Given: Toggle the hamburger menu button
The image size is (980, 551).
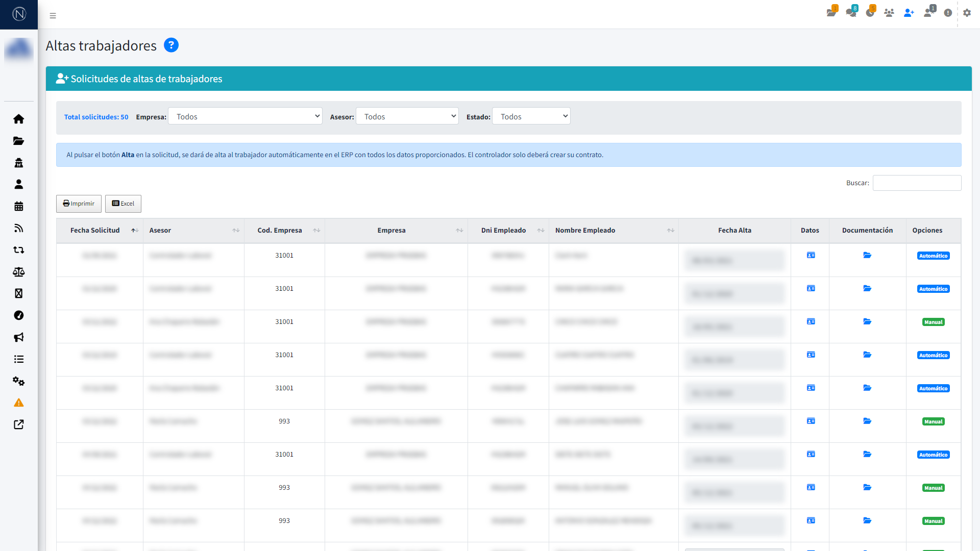Looking at the screenshot, I should [53, 16].
